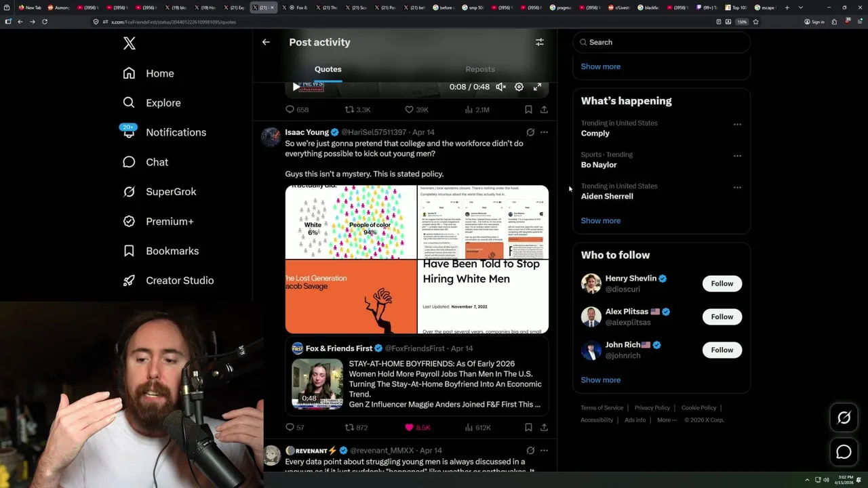View analytics for the 612K views post

coord(477,428)
